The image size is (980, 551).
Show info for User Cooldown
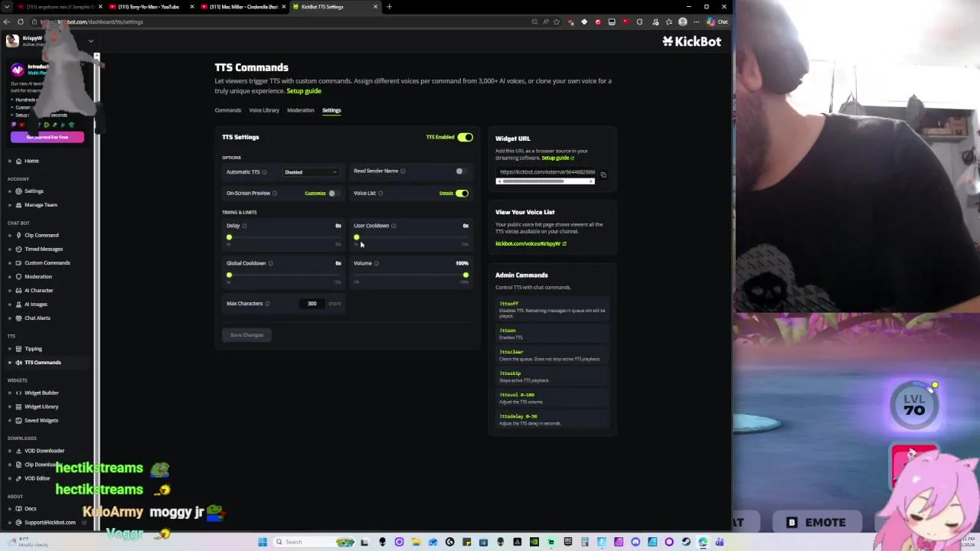click(394, 226)
